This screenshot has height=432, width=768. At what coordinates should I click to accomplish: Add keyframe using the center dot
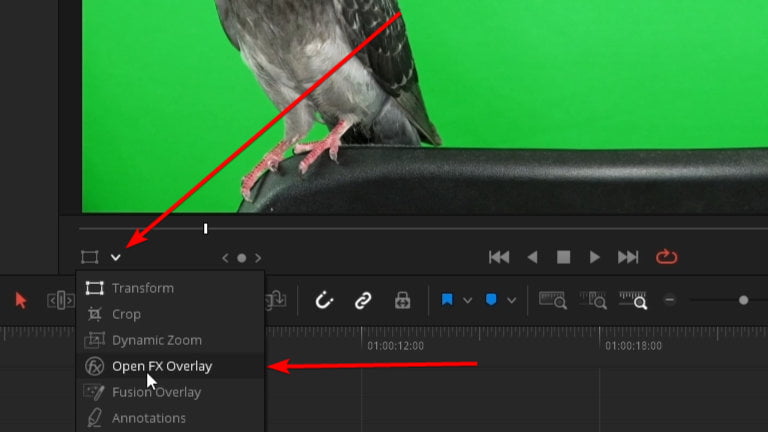tap(241, 258)
